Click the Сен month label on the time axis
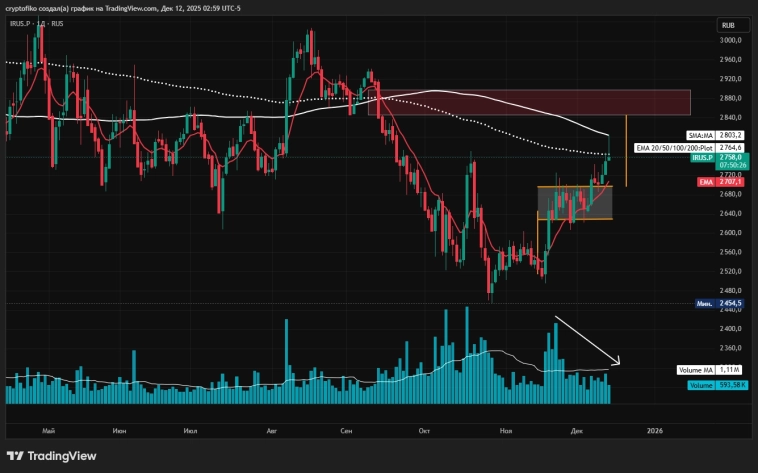Viewport: 758px width, 473px height. click(x=346, y=430)
